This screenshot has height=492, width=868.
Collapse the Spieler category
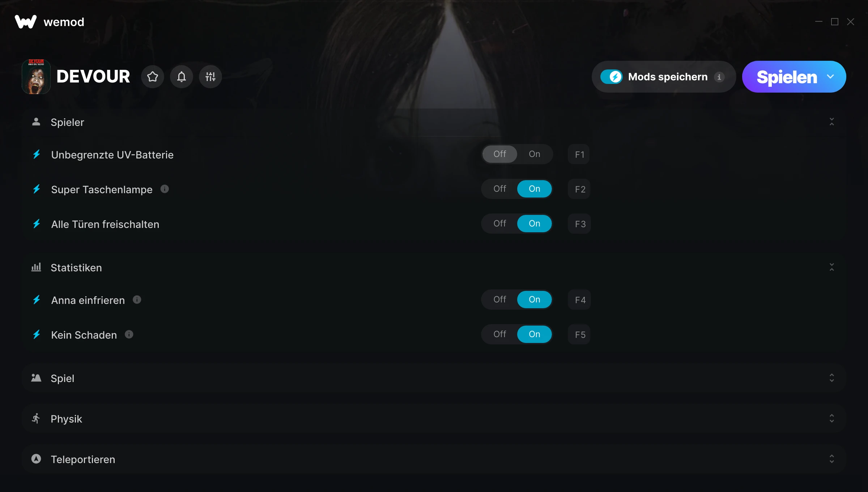pos(832,122)
